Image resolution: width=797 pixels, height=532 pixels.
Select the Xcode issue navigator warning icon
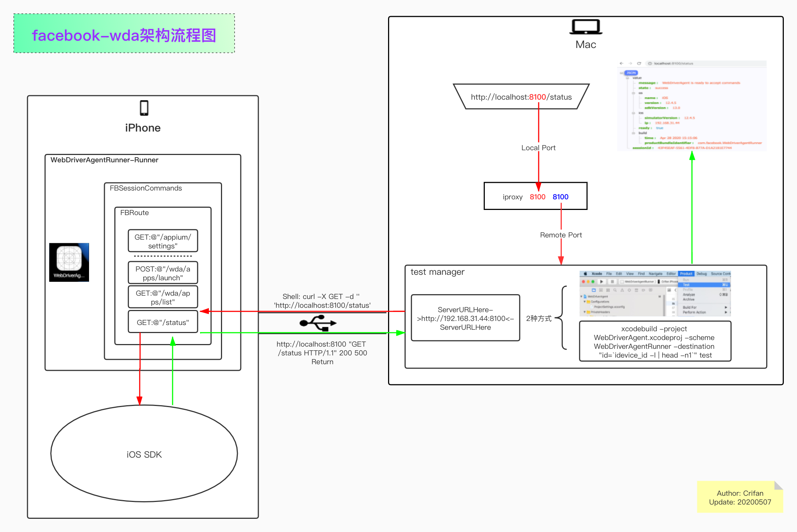click(622, 290)
